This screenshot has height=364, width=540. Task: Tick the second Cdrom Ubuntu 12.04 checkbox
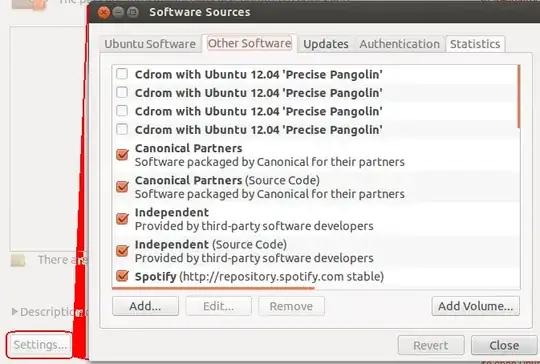pyautogui.click(x=122, y=92)
